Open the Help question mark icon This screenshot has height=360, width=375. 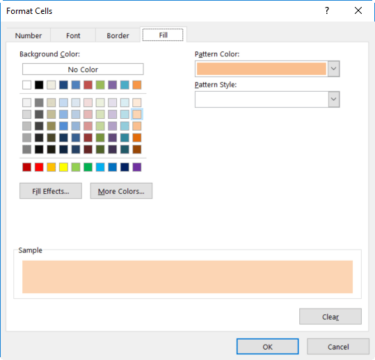327,11
